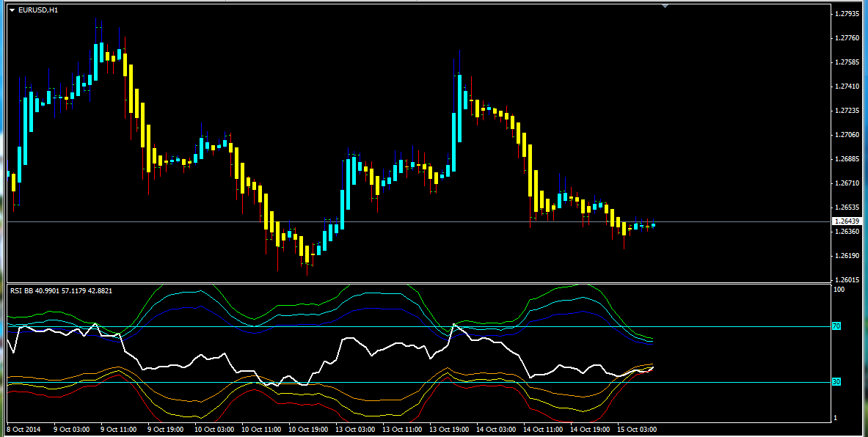Open the chart dropdown triangle beside EURUSD,H1

click(x=12, y=10)
